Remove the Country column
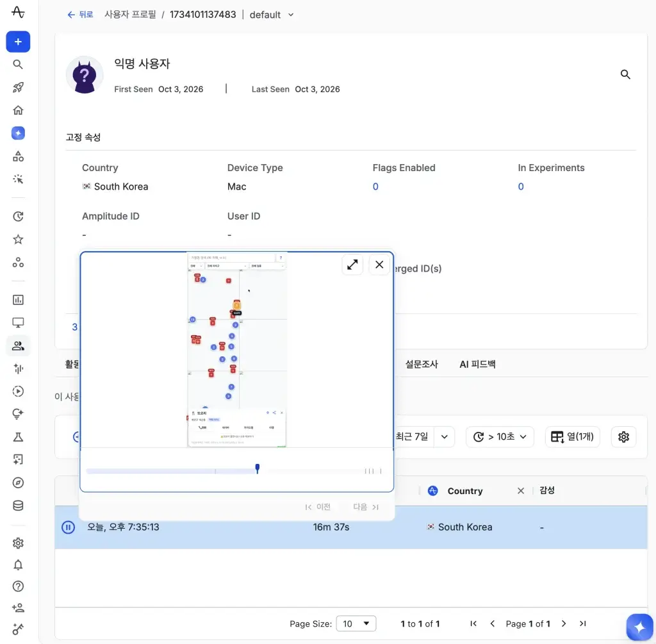Screen dimensions: 656x644 (520, 491)
